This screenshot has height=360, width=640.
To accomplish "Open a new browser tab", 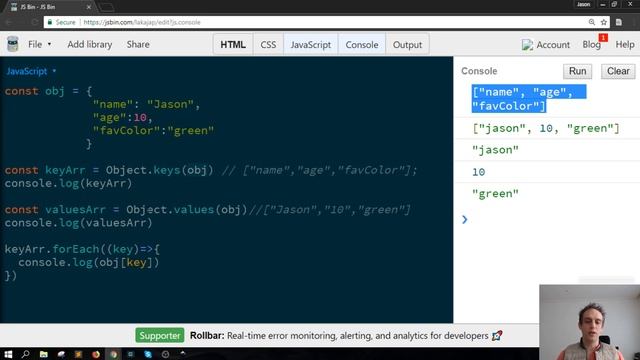I will click(107, 7).
